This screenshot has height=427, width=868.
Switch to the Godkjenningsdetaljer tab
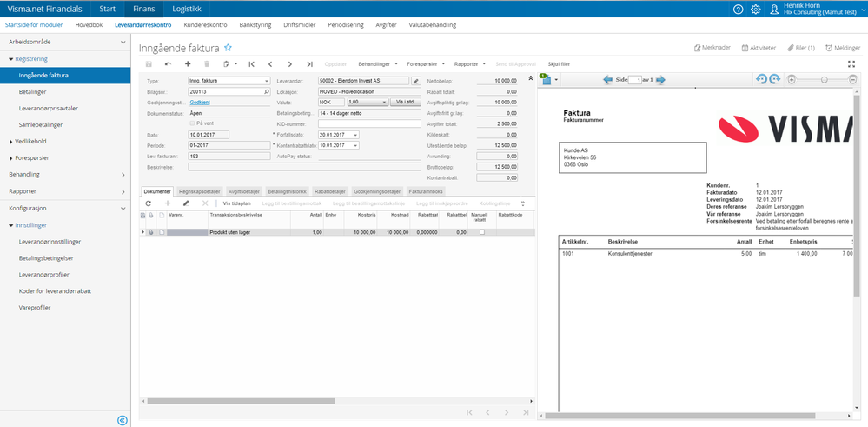click(x=377, y=191)
